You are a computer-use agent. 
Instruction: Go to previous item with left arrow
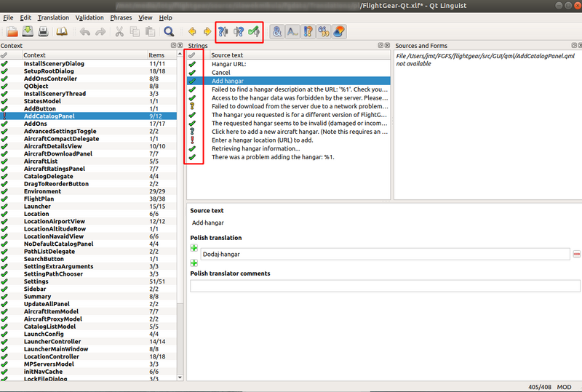(192, 32)
